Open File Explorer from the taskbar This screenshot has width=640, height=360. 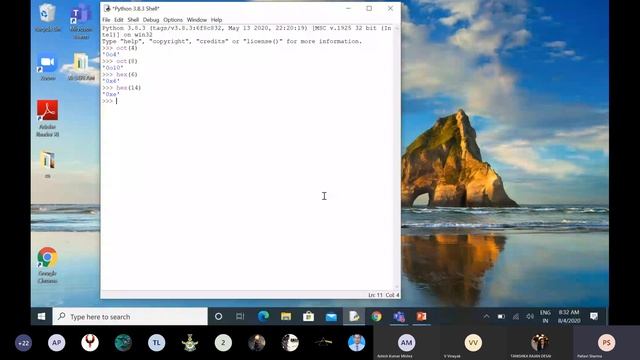tap(286, 316)
